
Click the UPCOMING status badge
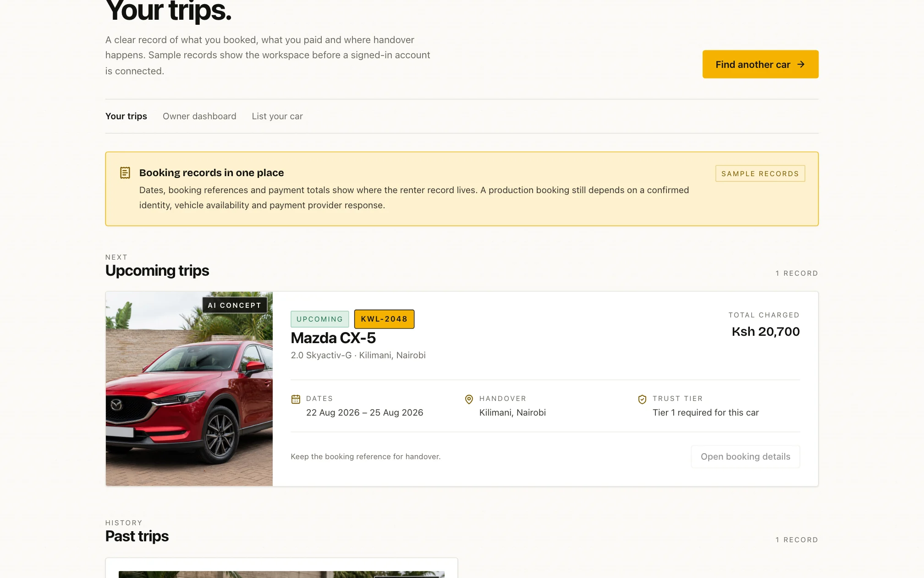pyautogui.click(x=319, y=319)
